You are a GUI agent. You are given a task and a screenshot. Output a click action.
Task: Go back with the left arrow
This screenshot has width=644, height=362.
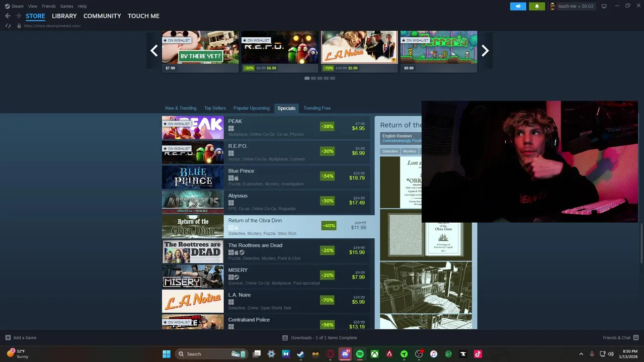pos(8,16)
